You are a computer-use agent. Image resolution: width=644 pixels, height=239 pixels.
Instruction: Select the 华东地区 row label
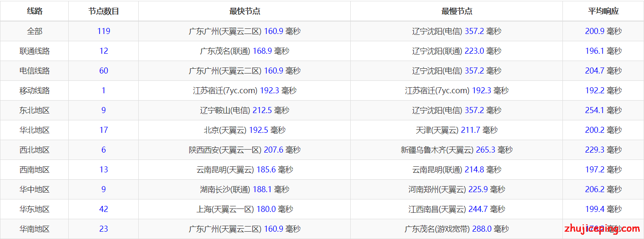pyautogui.click(x=34, y=209)
